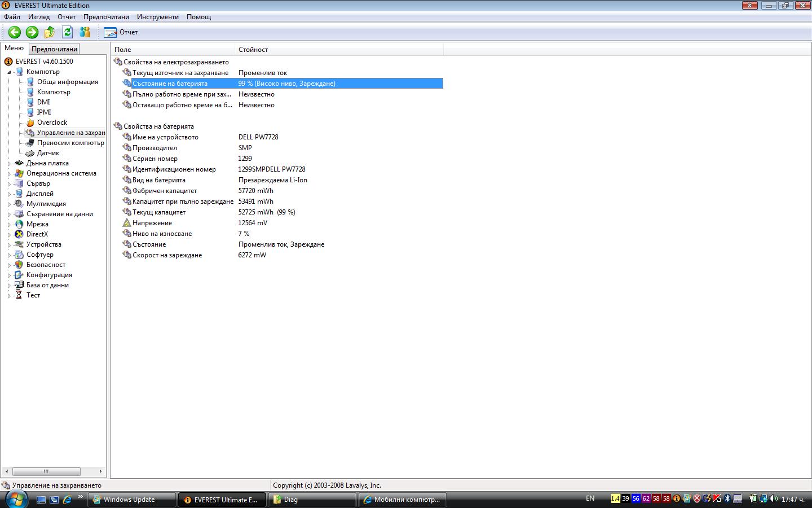
Task: Click the Безопасност shield icon
Action: (x=19, y=265)
